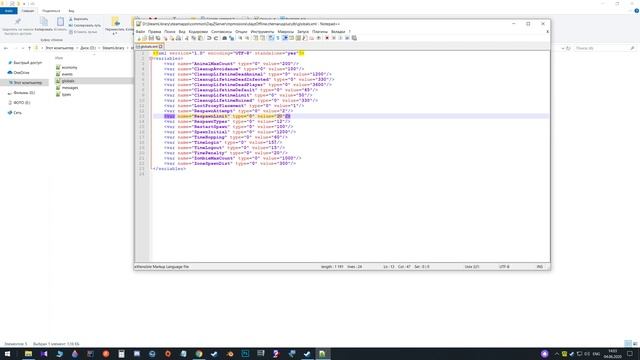Expand the Explorer address bar history dropdown
Viewport: 640px width, 360px height.
tap(563, 48)
